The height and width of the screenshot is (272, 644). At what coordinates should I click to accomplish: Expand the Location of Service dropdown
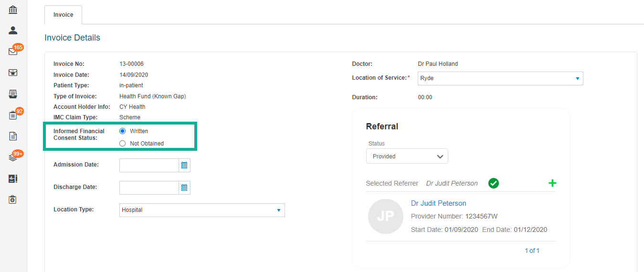pos(500,78)
